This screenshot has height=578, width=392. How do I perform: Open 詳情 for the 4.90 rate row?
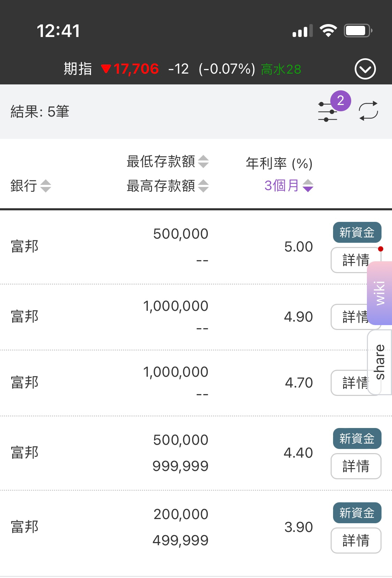349,317
